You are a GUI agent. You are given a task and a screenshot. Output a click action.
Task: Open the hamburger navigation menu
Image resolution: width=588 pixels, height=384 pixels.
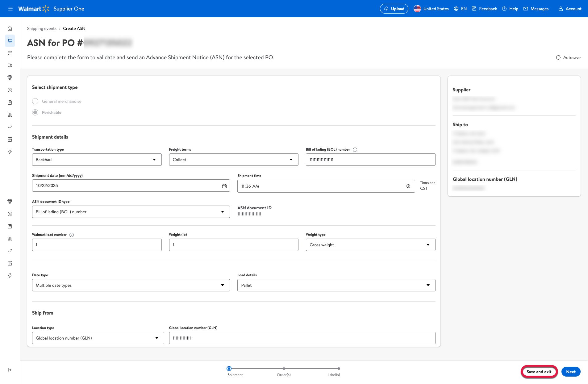pyautogui.click(x=10, y=9)
